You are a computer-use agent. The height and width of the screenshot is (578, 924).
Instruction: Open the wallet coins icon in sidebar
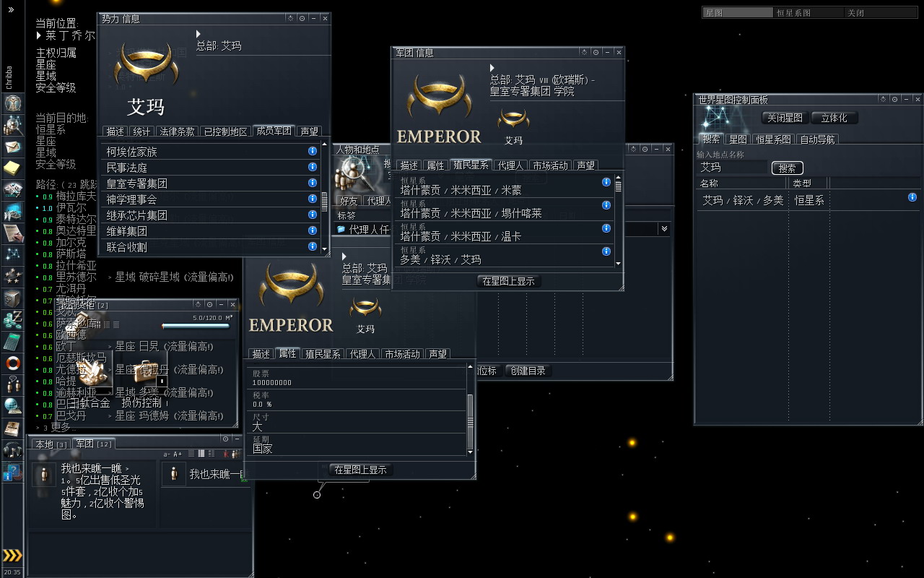pyautogui.click(x=12, y=320)
